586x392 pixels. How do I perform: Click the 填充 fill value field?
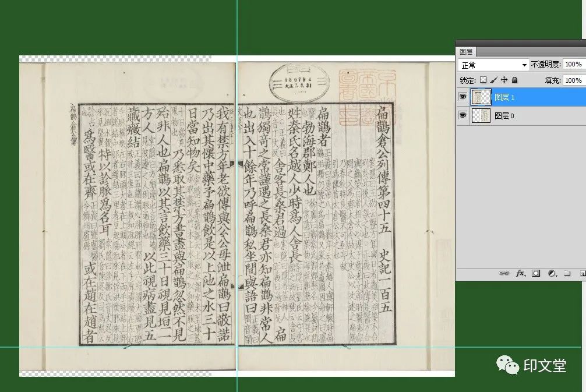(574, 80)
